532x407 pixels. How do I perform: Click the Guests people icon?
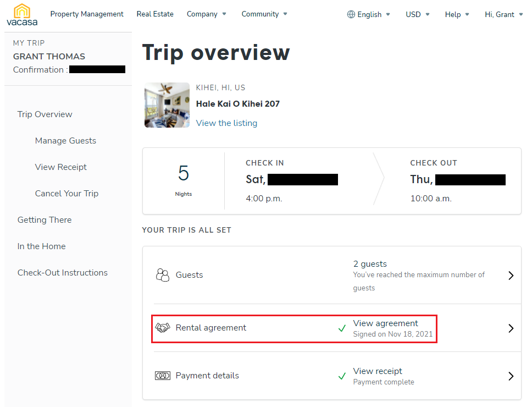(x=163, y=275)
